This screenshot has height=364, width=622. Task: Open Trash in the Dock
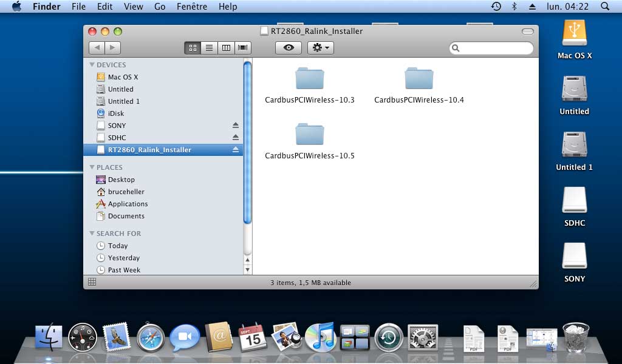[576, 337]
